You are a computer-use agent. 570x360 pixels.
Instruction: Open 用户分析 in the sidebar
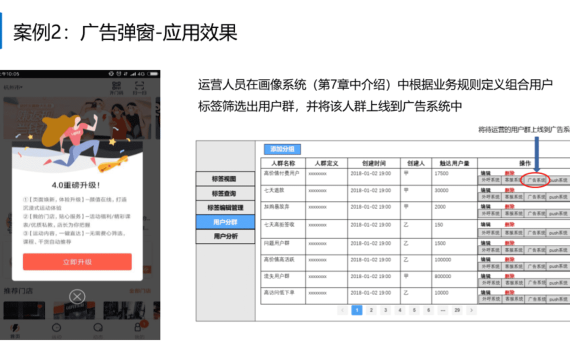pos(225,236)
